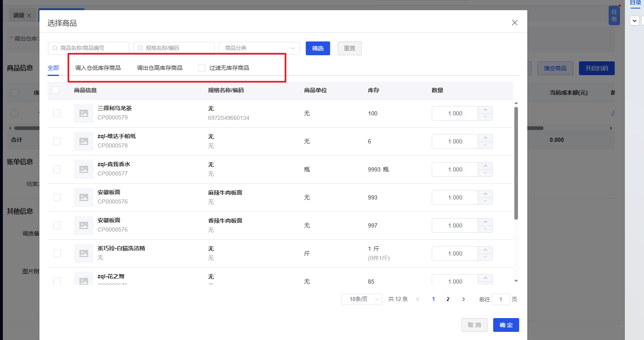Click the image placeholder icon for zql-真我香水
This screenshot has width=644, height=340.
click(x=84, y=169)
